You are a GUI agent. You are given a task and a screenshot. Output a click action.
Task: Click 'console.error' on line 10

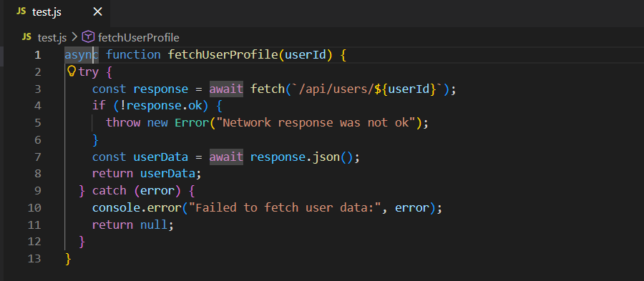(x=137, y=208)
